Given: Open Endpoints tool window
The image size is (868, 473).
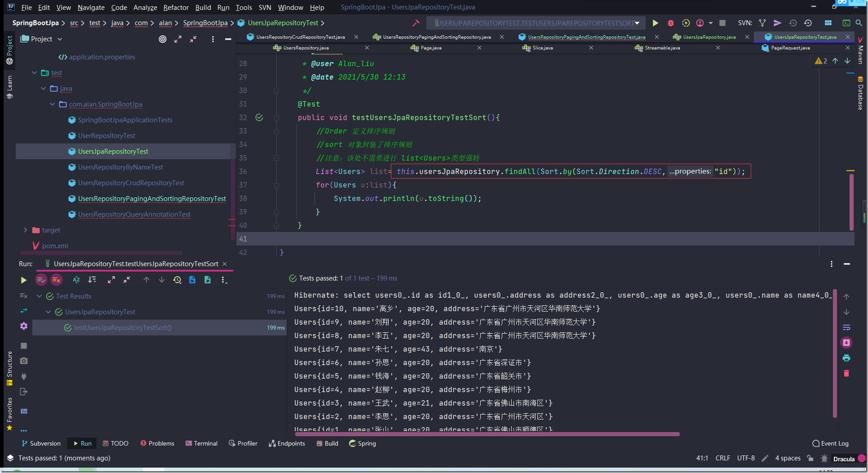Looking at the screenshot, I should (x=287, y=443).
